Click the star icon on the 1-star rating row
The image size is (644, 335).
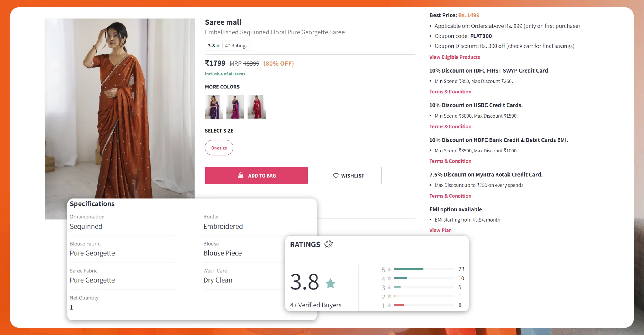pyautogui.click(x=389, y=305)
